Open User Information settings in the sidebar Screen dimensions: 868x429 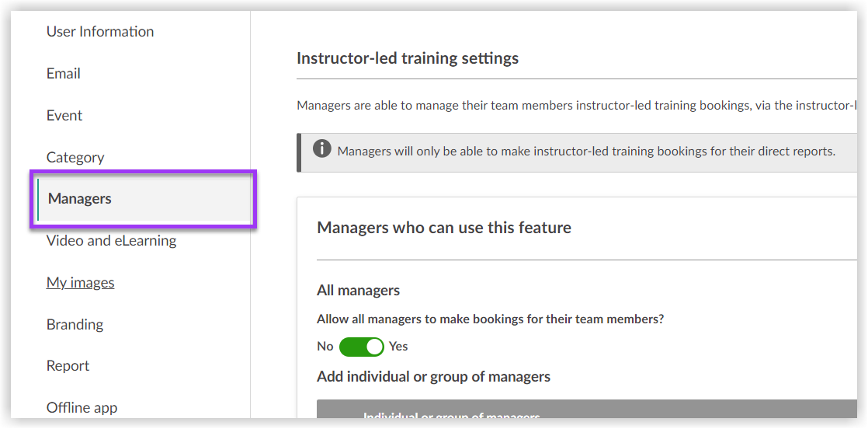click(100, 32)
